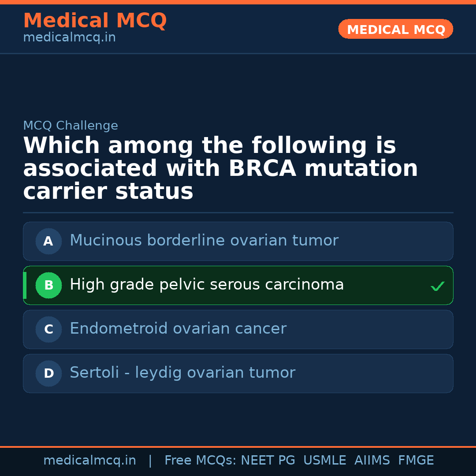The width and height of the screenshot is (476, 476).
Task: Select the Mucinous borderline ovarian tumor answer
Action: (x=204, y=241)
